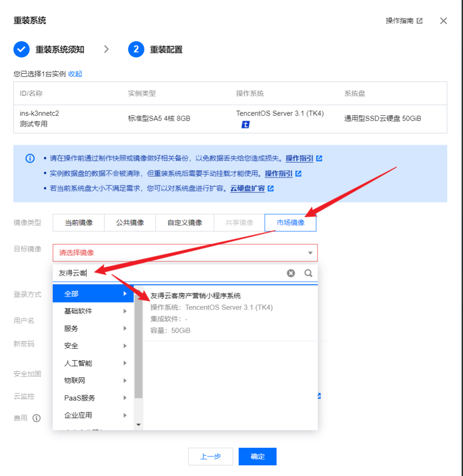Image resolution: width=463 pixels, height=476 pixels.
Task: Click the target image dropdown arrow
Action: tap(310, 253)
